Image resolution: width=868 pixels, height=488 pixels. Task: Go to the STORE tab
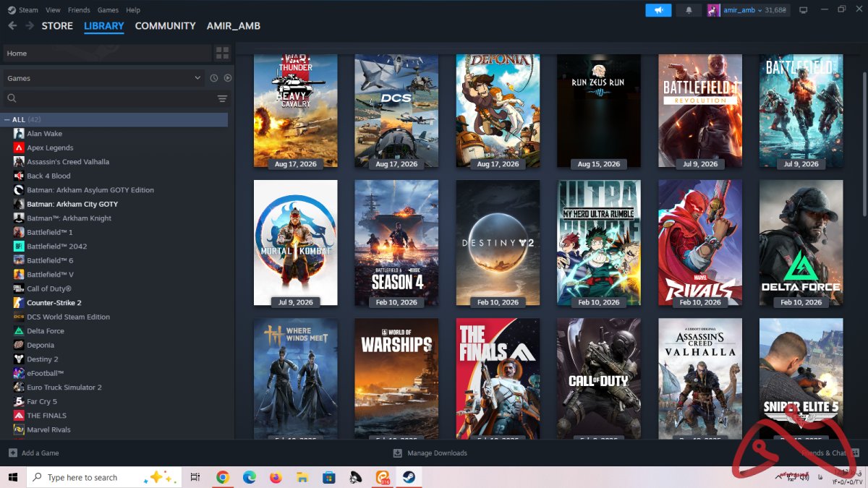pos(57,25)
